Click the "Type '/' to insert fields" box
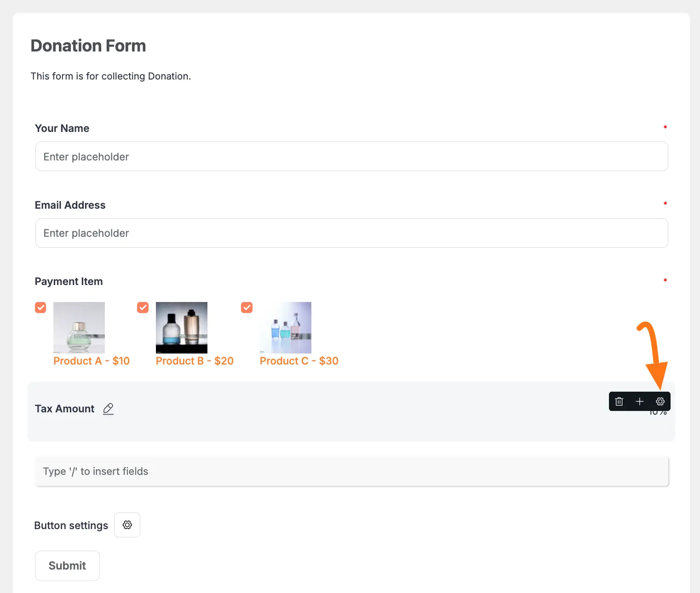 [x=351, y=471]
